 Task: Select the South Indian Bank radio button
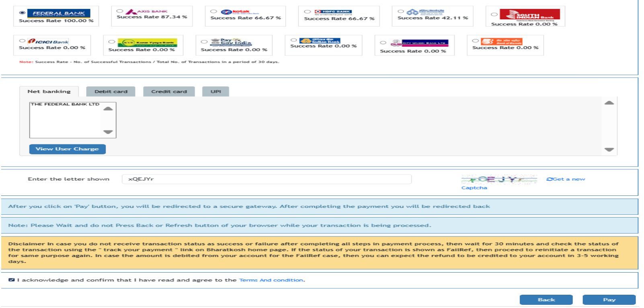(494, 14)
